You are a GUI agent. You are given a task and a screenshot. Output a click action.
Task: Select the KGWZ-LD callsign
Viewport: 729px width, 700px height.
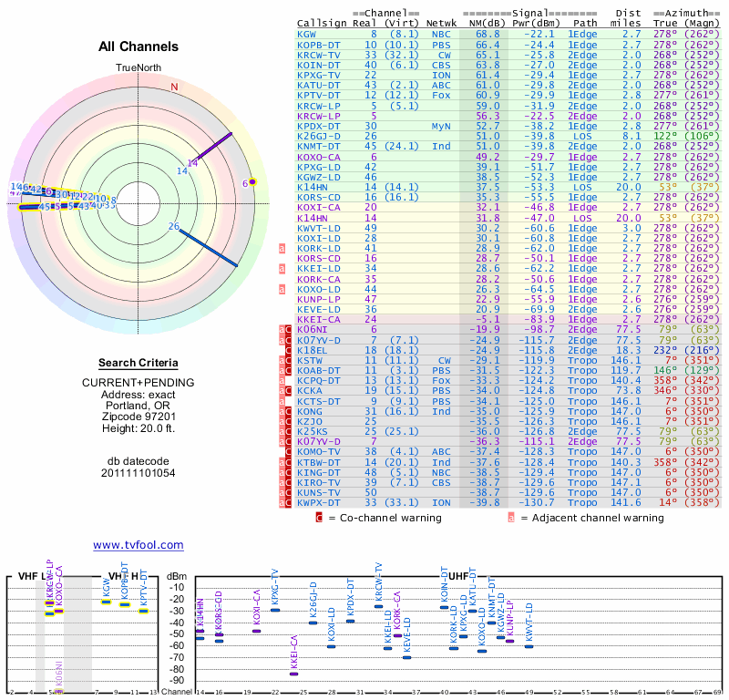[318, 177]
